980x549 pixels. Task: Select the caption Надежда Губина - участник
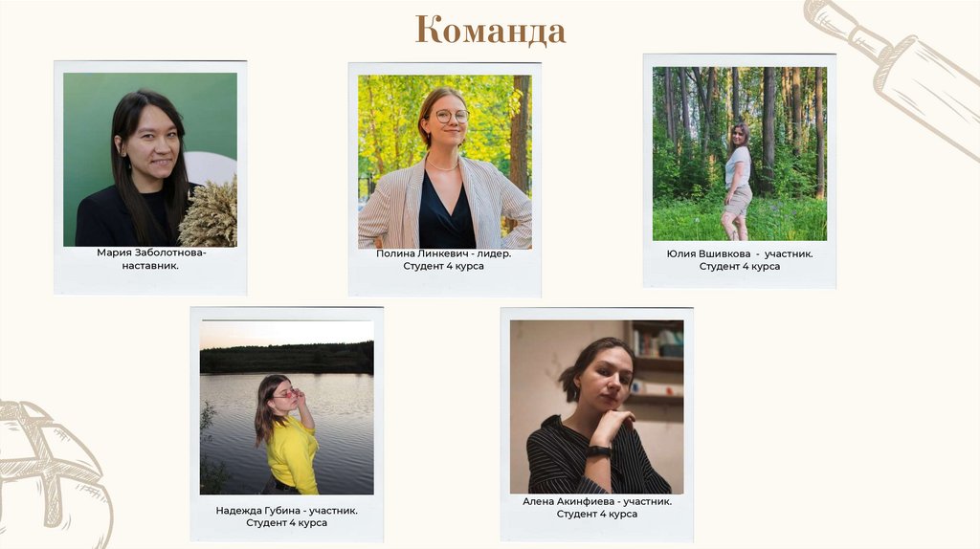click(x=287, y=511)
